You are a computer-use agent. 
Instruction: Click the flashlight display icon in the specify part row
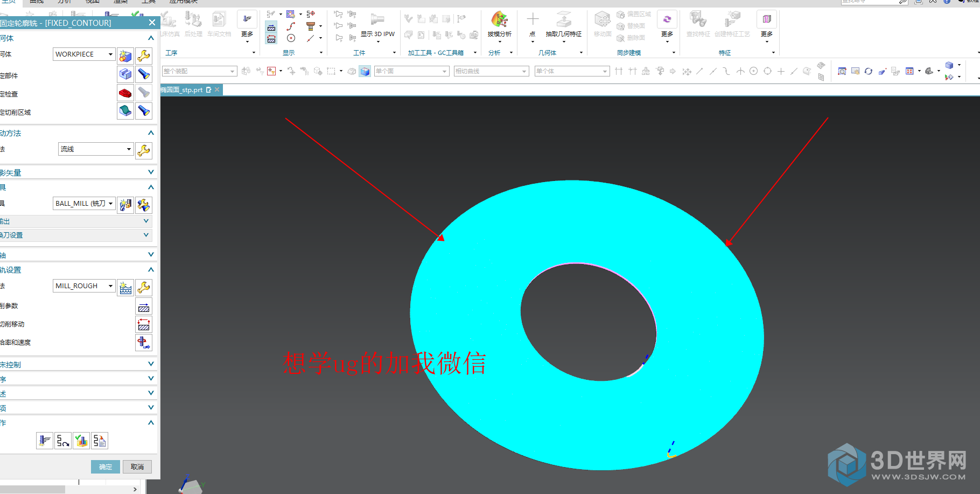coord(144,74)
